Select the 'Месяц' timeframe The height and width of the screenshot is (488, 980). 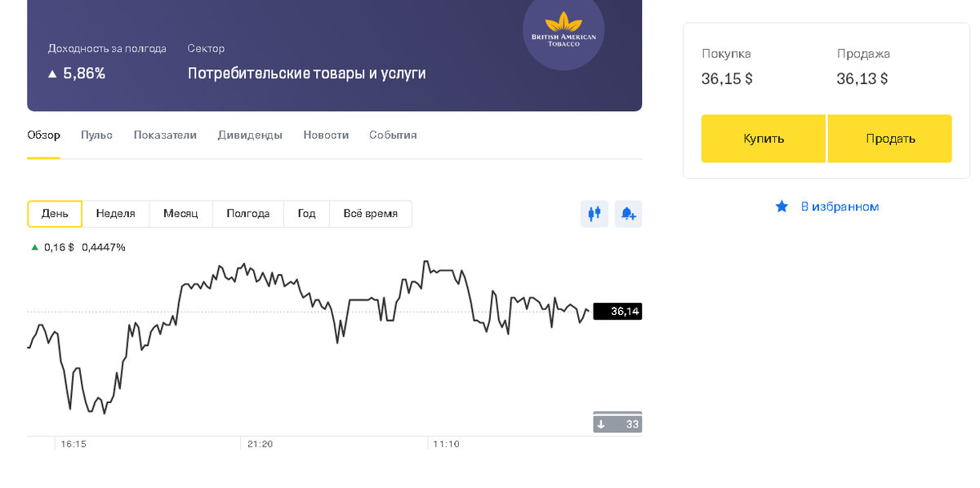coord(180,213)
